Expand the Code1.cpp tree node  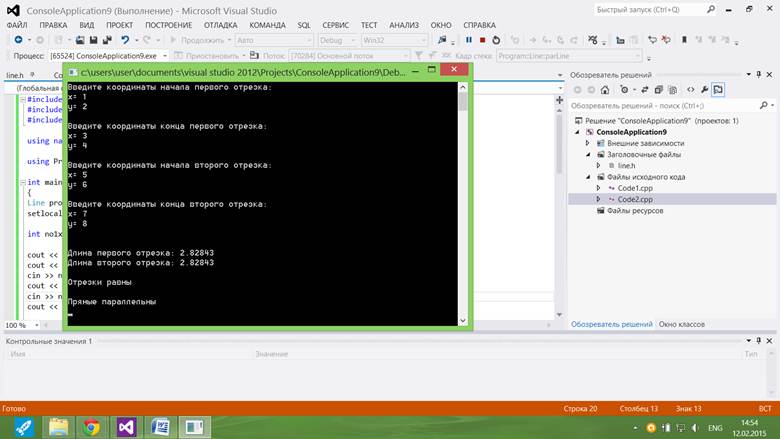[x=598, y=188]
